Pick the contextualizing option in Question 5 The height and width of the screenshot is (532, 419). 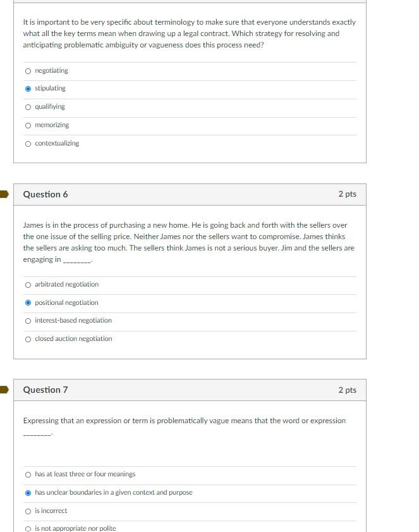coord(28,143)
